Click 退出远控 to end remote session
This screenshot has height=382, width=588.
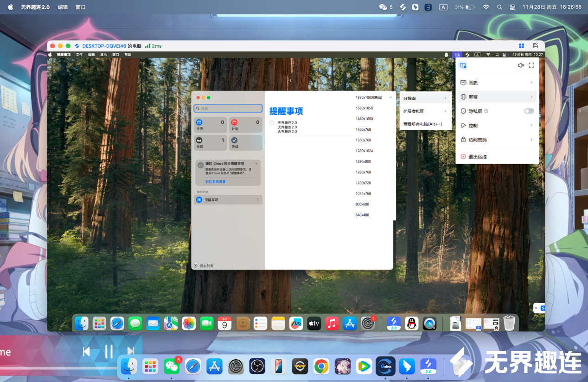(x=477, y=157)
